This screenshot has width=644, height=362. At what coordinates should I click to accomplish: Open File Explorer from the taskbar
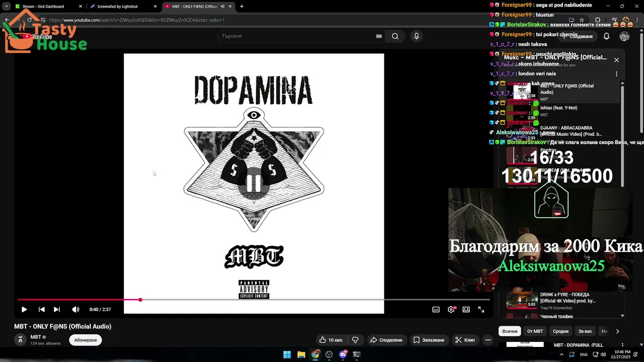pos(301,354)
